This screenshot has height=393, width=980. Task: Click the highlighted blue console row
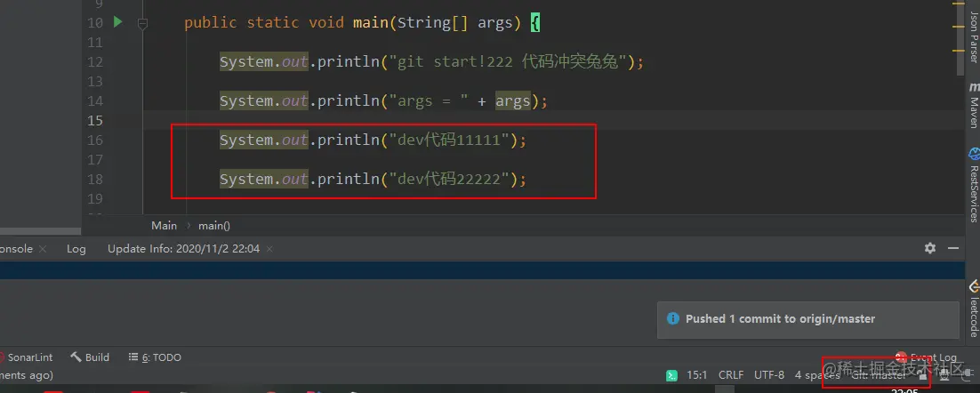(x=482, y=270)
